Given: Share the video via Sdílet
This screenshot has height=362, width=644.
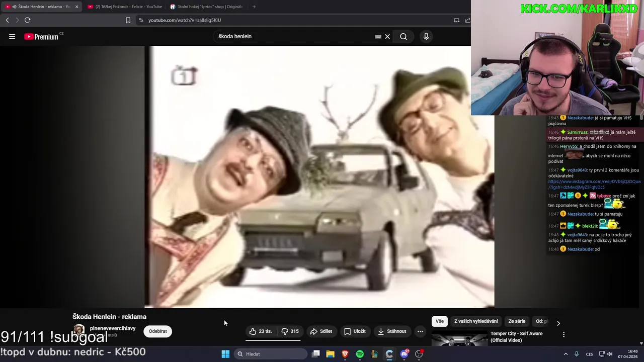Looking at the screenshot, I should pos(321,331).
